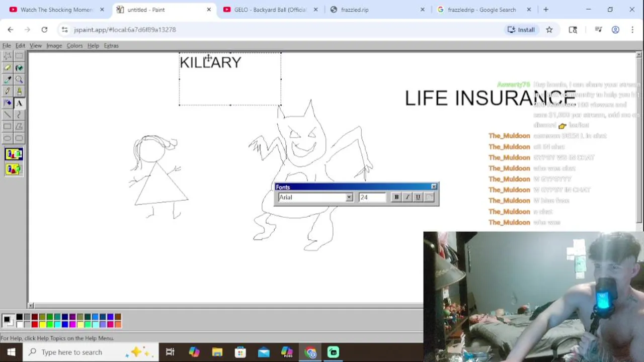
Task: Switch to the 'Watch The Shocking Moment' tab
Action: pyautogui.click(x=57, y=10)
